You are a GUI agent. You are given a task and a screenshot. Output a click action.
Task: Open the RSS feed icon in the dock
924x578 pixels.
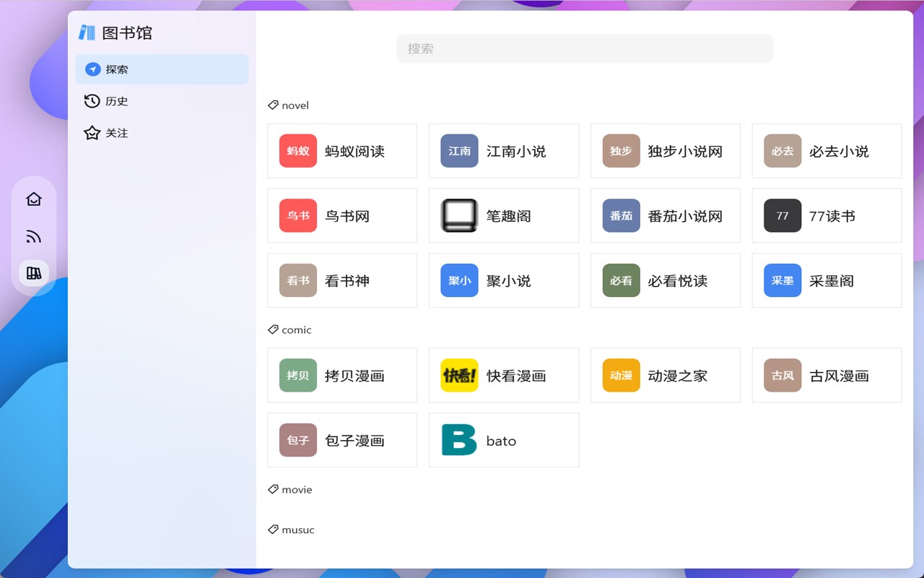pos(34,236)
